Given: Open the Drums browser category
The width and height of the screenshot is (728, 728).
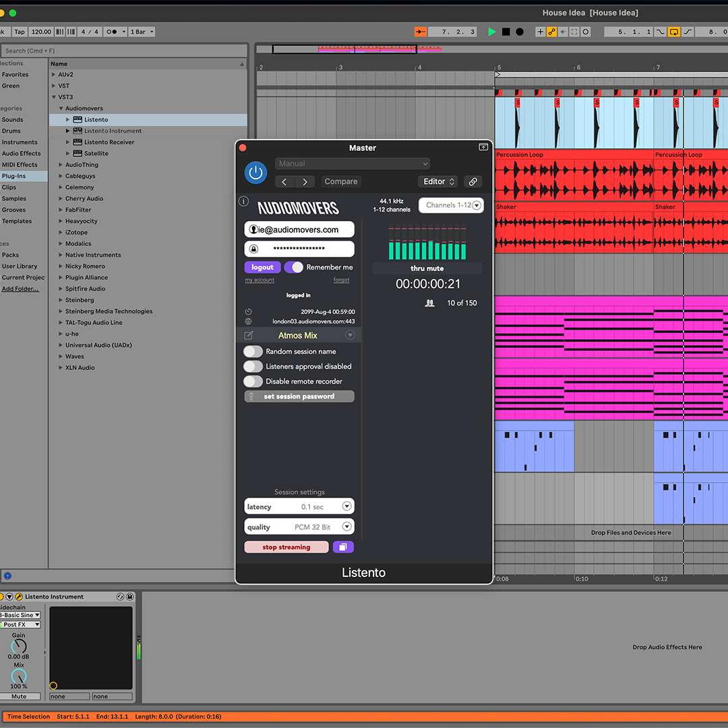Looking at the screenshot, I should coord(11,131).
